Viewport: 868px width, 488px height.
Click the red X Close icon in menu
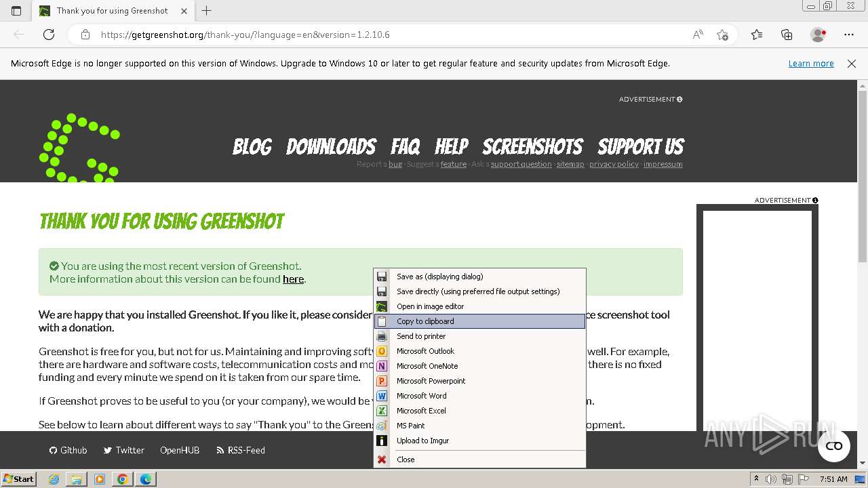(382, 460)
